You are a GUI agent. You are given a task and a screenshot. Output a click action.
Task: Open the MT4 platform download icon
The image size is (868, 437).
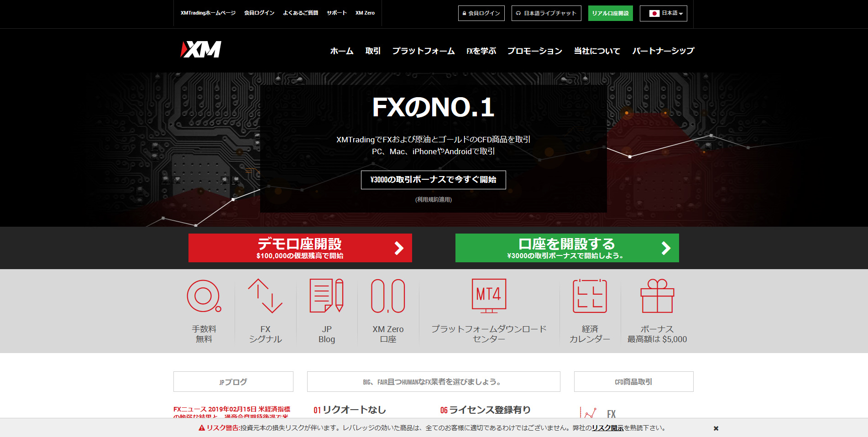click(x=489, y=296)
